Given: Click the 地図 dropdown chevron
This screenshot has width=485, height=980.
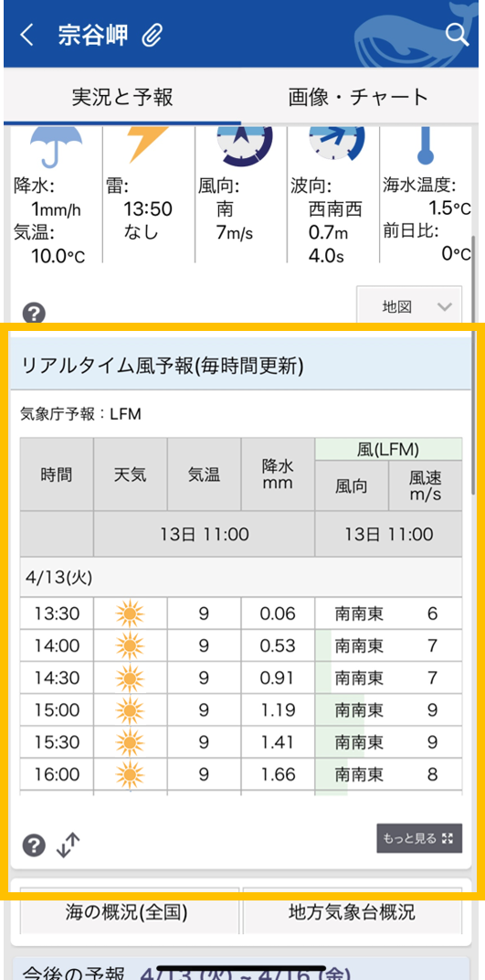Looking at the screenshot, I should point(445,306).
